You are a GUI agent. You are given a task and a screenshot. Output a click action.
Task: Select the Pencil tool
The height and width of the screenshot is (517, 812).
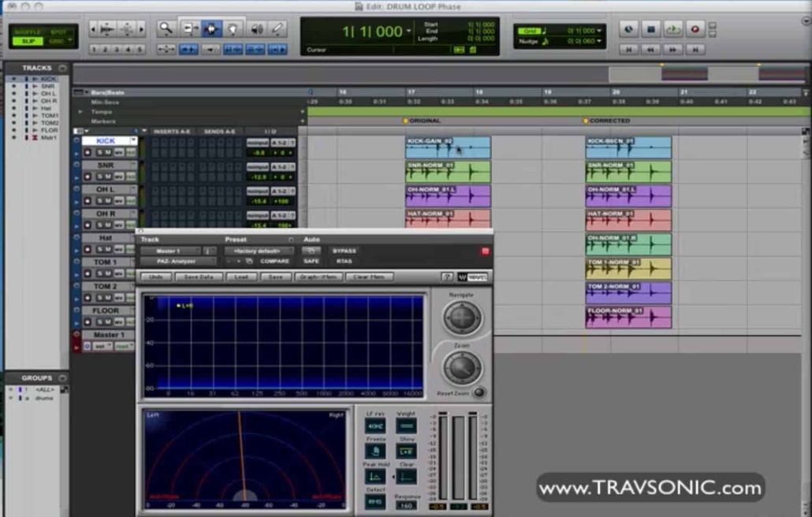[x=277, y=29]
